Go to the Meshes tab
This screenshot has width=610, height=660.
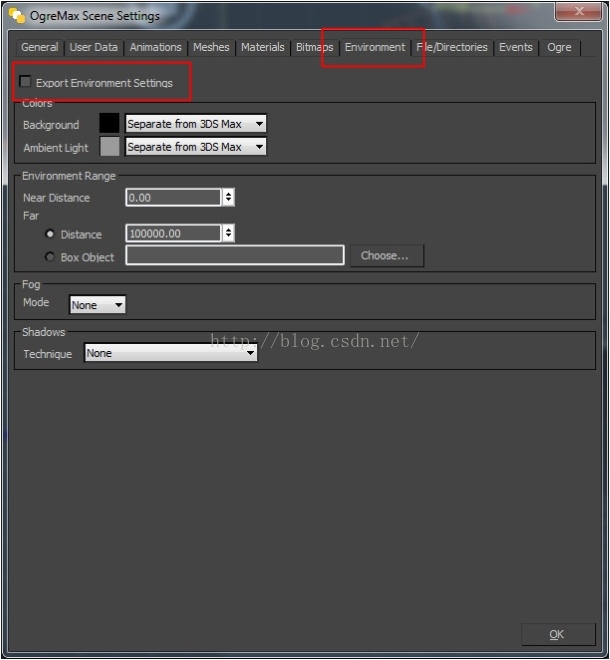(211, 47)
